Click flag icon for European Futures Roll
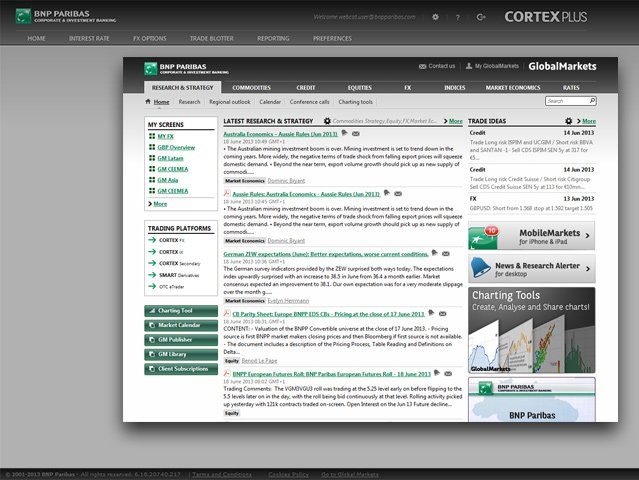 coord(437,373)
